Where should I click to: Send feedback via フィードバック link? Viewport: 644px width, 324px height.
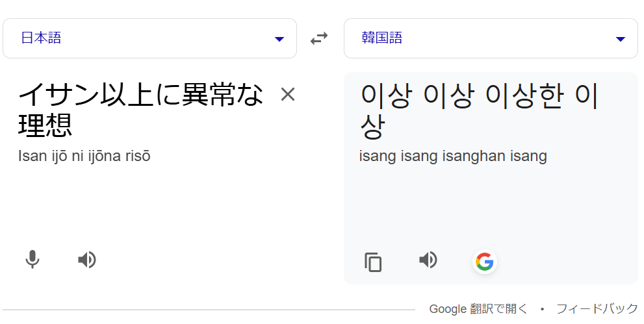coord(597,308)
